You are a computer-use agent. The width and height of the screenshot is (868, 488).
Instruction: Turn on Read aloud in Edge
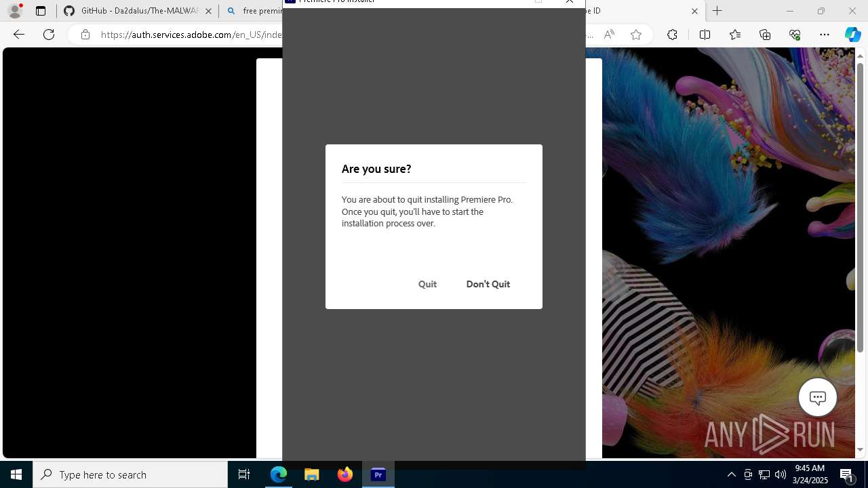pos(609,35)
